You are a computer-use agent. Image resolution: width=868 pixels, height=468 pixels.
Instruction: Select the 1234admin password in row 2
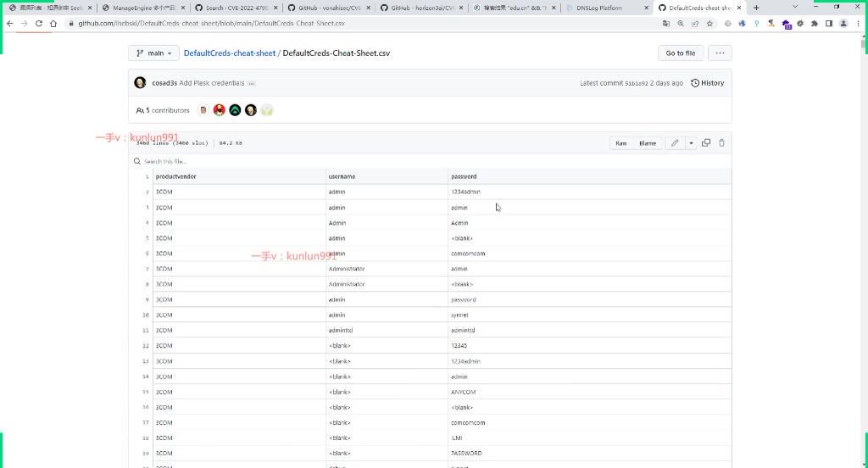click(465, 192)
